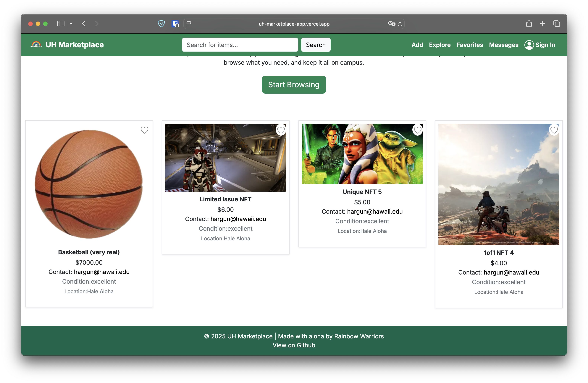
Task: Go back to the previous page
Action: [83, 24]
